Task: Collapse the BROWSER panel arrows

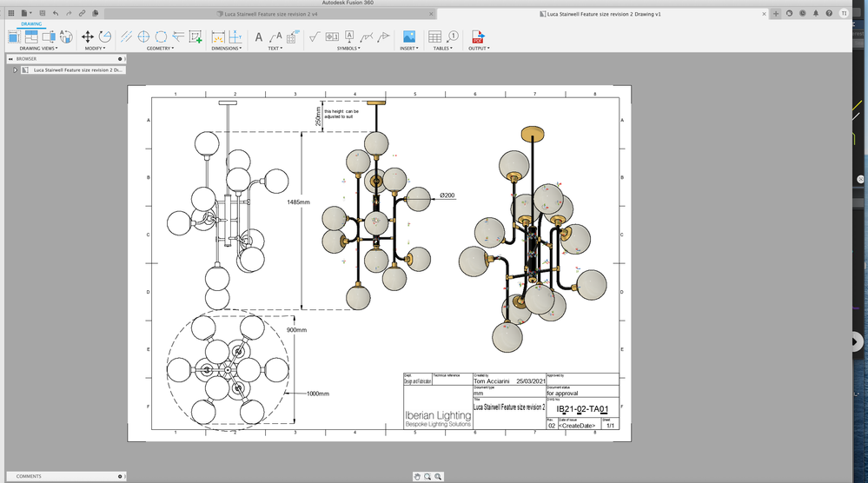Action: point(10,59)
